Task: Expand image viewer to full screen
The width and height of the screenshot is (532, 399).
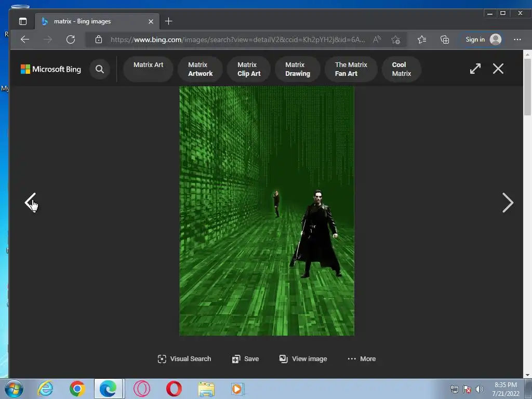Action: [x=475, y=69]
